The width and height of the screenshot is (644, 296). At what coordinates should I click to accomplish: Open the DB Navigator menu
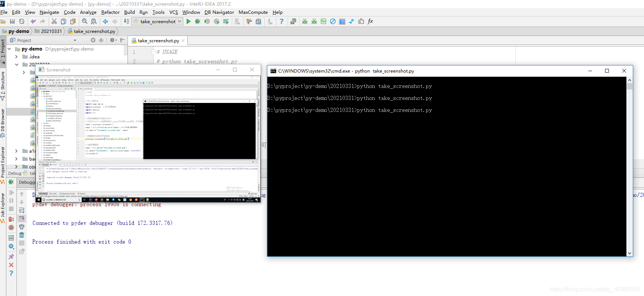219,12
